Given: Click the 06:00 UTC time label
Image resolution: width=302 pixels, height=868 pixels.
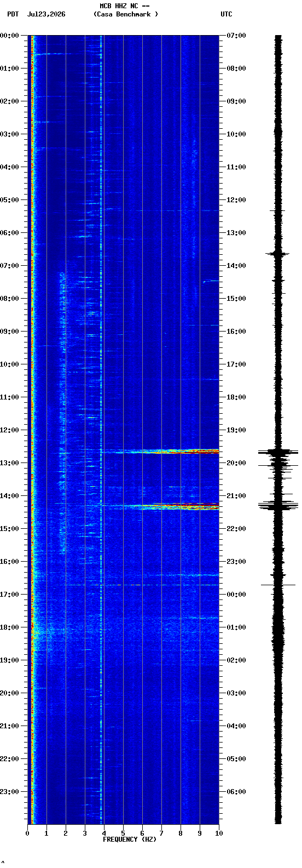Looking at the screenshot, I should coord(236,792).
